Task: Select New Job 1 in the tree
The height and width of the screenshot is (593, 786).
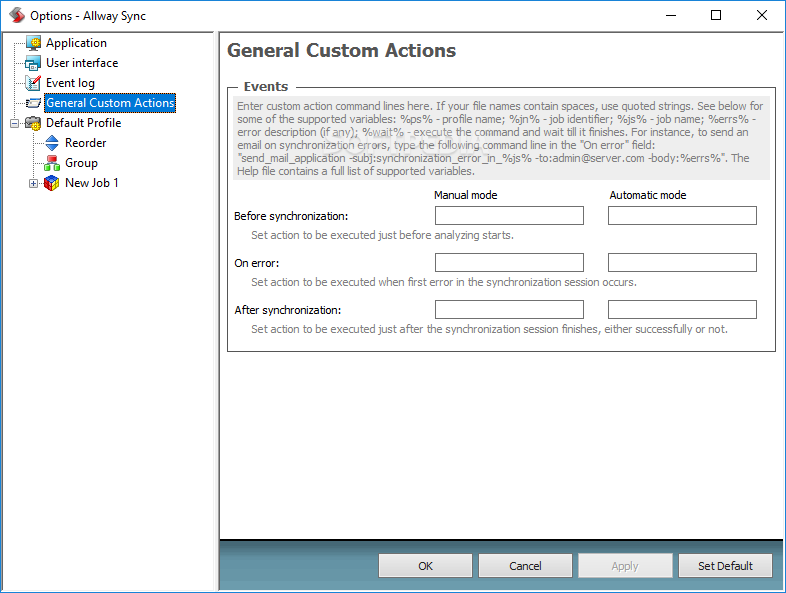Action: pos(91,183)
